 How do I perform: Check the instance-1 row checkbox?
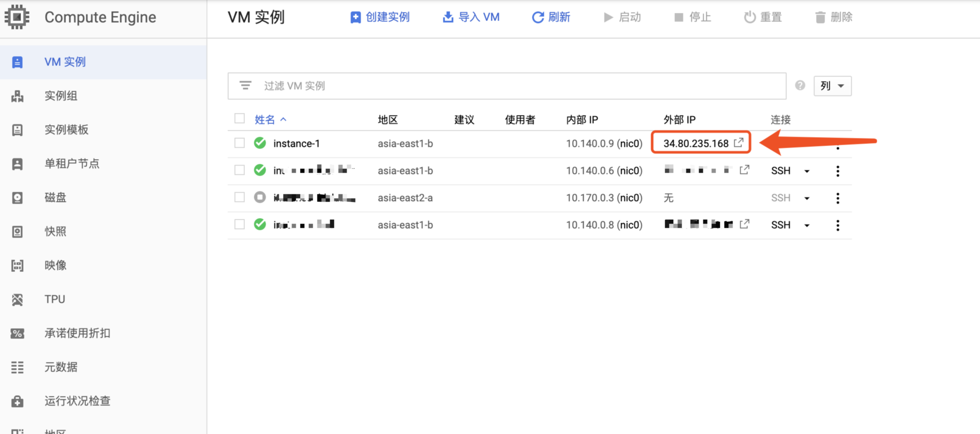pos(239,143)
